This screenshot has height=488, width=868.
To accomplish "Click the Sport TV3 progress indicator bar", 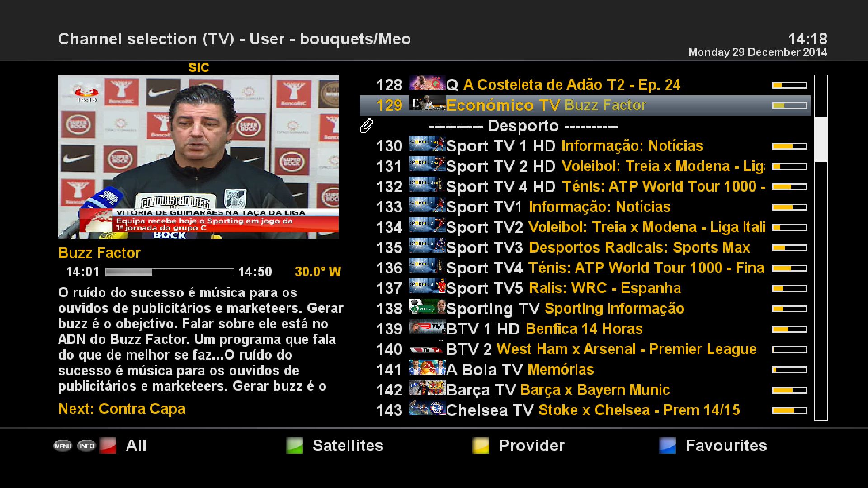I will click(790, 248).
